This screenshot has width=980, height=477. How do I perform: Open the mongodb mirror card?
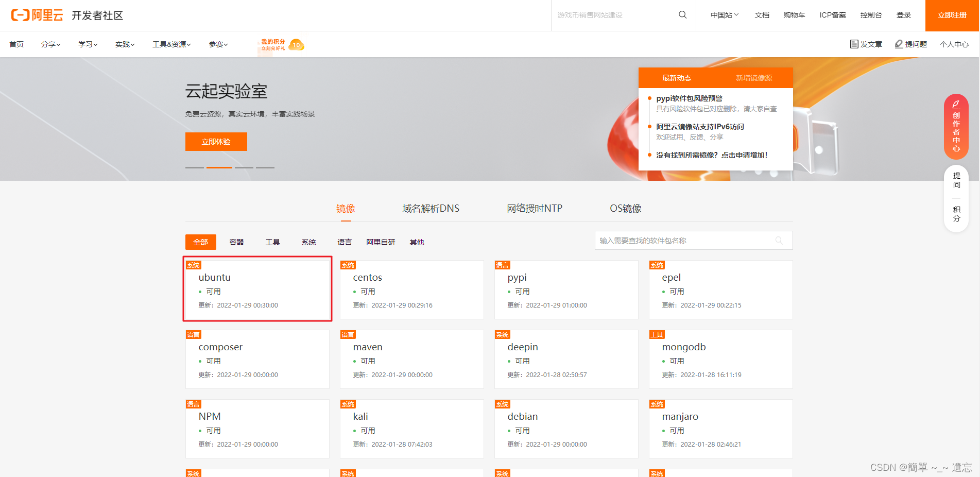[x=721, y=359]
